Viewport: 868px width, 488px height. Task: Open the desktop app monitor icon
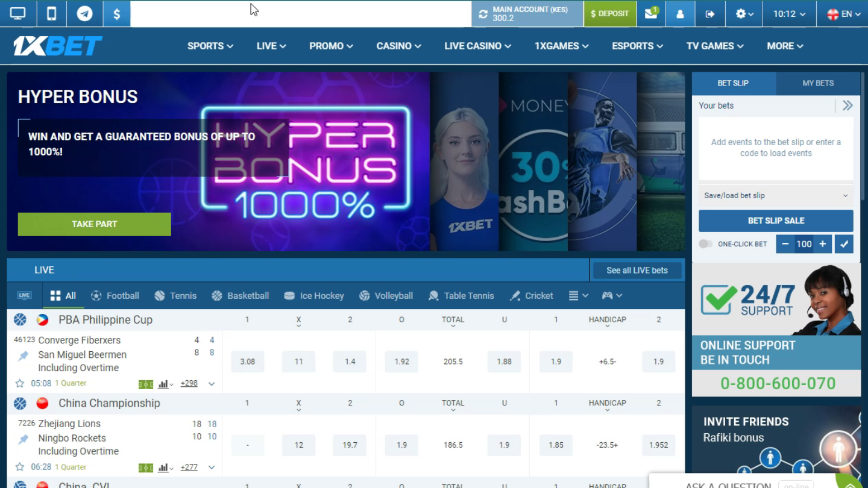pyautogui.click(x=18, y=14)
